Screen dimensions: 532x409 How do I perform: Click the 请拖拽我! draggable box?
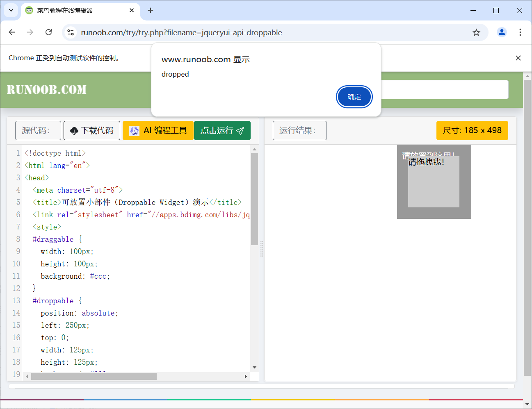(x=434, y=182)
